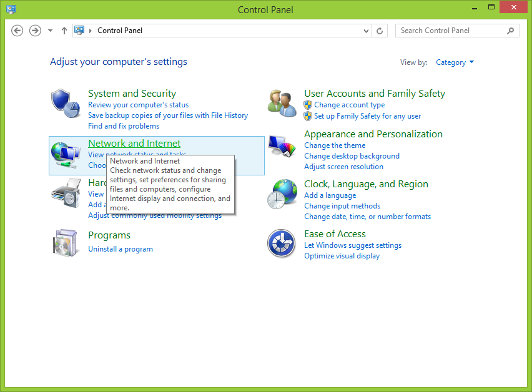Click the Hardware and Sound printer icon

[66, 193]
